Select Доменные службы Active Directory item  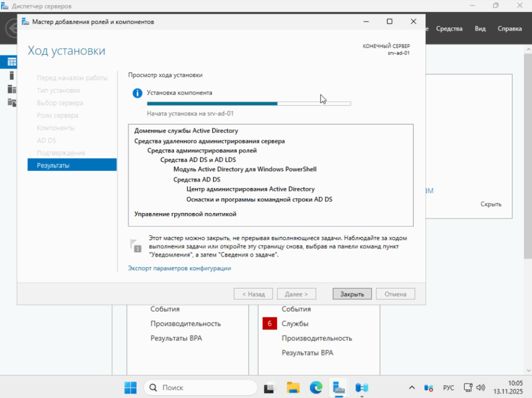[186, 130]
